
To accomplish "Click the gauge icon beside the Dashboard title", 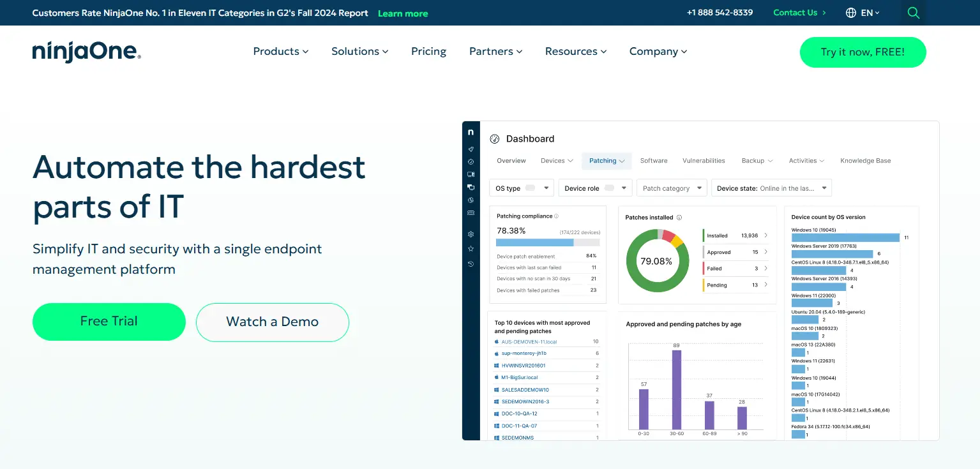I will (494, 139).
